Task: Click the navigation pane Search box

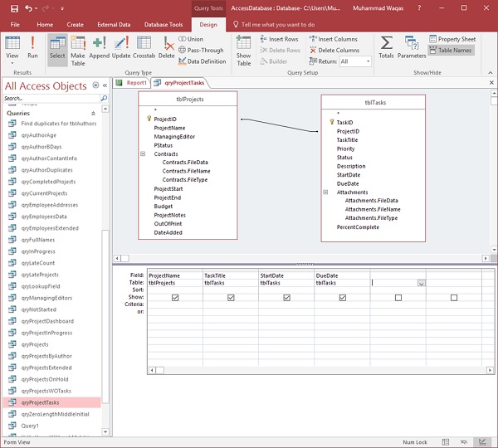Action: [x=41, y=99]
